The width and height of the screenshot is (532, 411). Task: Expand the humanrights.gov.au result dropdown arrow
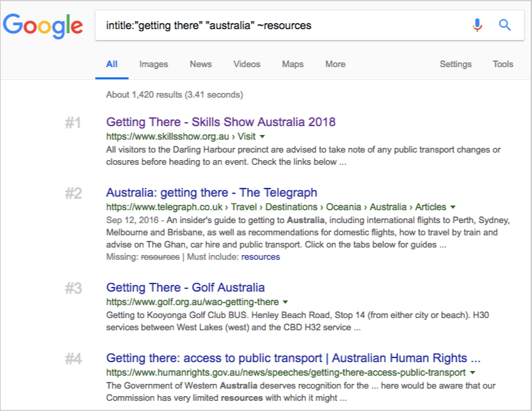(x=472, y=373)
